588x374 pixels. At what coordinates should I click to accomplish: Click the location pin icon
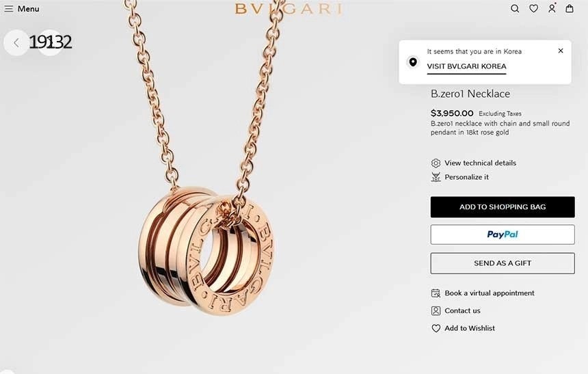coord(413,62)
